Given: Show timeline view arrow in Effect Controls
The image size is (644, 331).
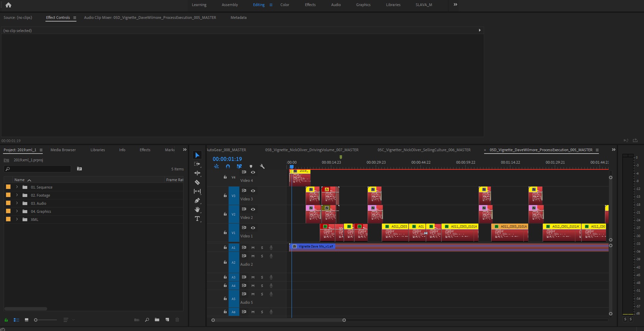Looking at the screenshot, I should click(x=480, y=30).
